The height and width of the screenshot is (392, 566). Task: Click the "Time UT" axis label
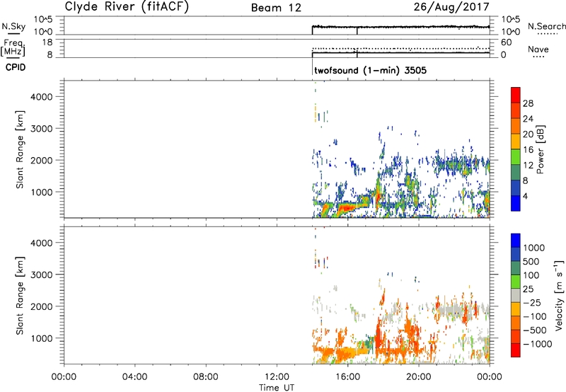(277, 388)
